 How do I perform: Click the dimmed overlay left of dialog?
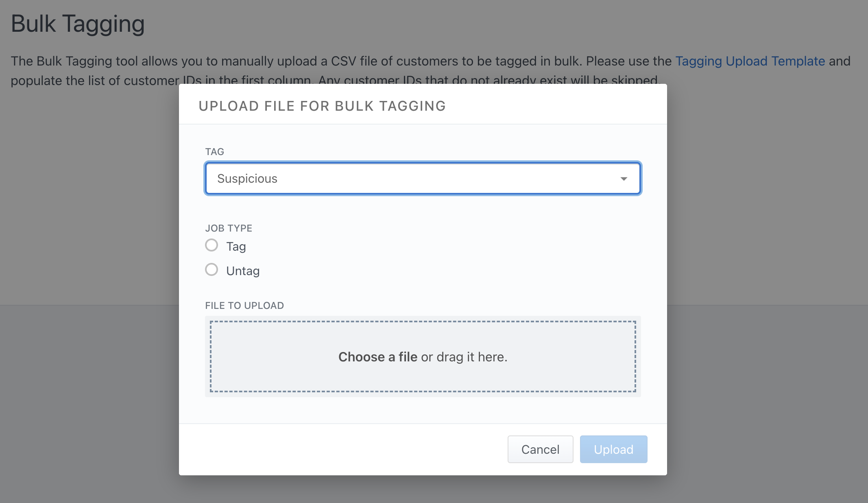(89, 285)
